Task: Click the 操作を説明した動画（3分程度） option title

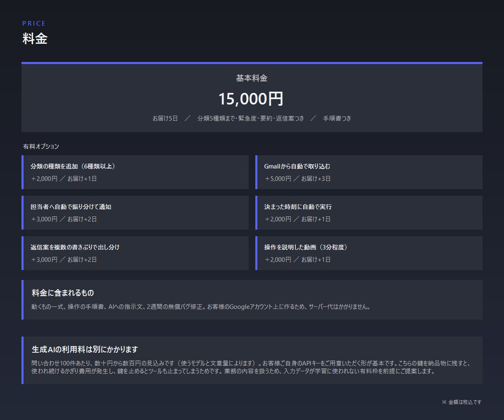Action: pos(307,247)
